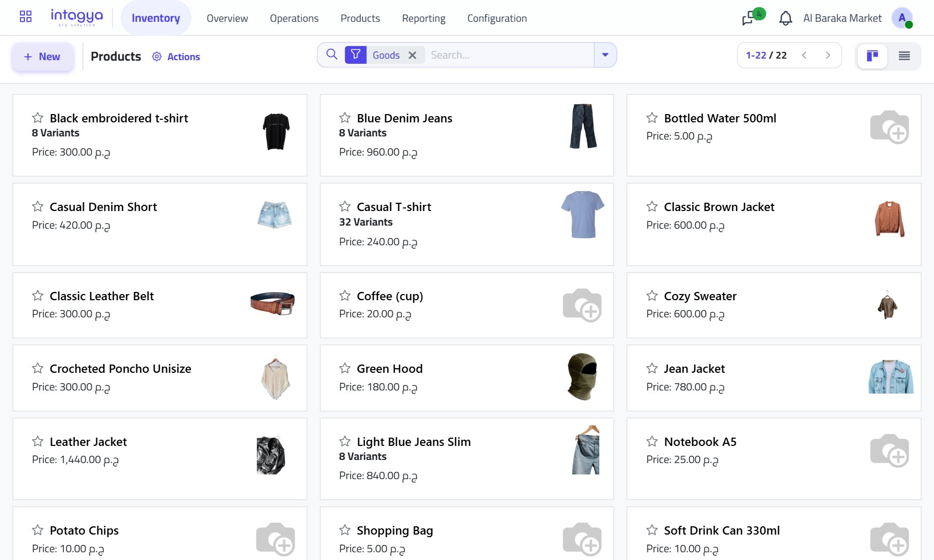The width and height of the screenshot is (934, 560).
Task: Add image for Bottled Water 500ml
Action: [889, 127]
